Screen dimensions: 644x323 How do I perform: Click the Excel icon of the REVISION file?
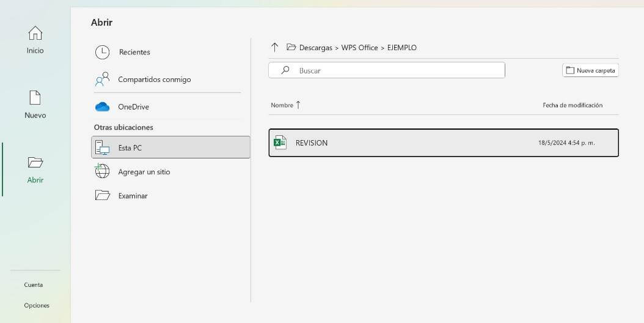280,143
